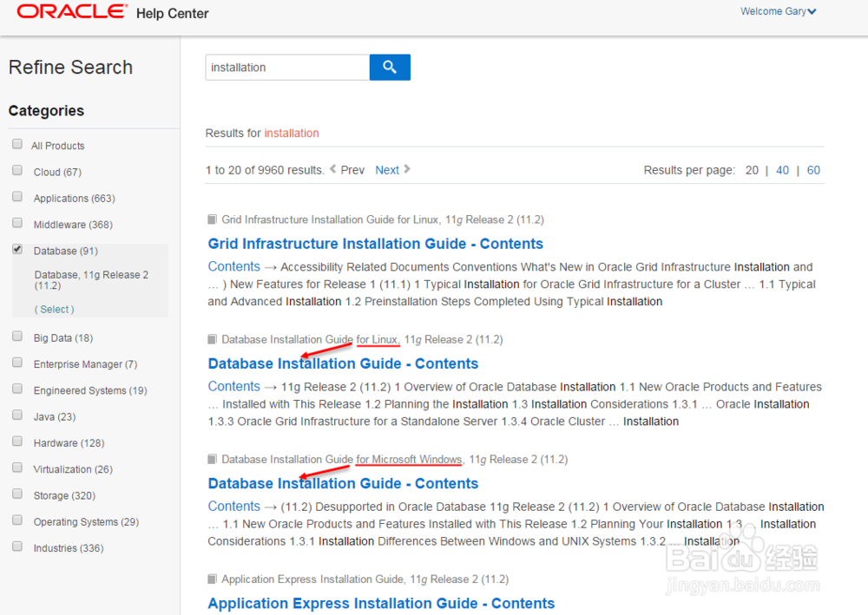The image size is (868, 615).
Task: Click the Industries (336) category label
Action: 69,548
